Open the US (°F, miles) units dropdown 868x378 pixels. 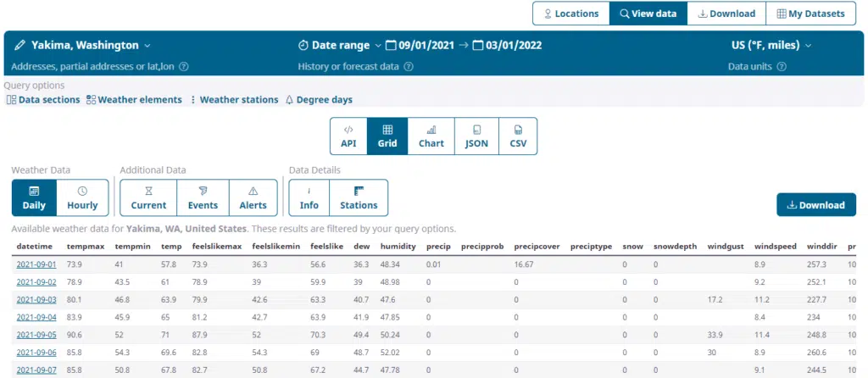771,45
